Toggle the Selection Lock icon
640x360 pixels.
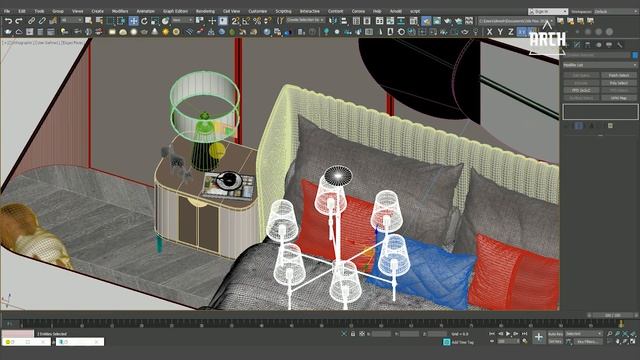[x=353, y=334]
